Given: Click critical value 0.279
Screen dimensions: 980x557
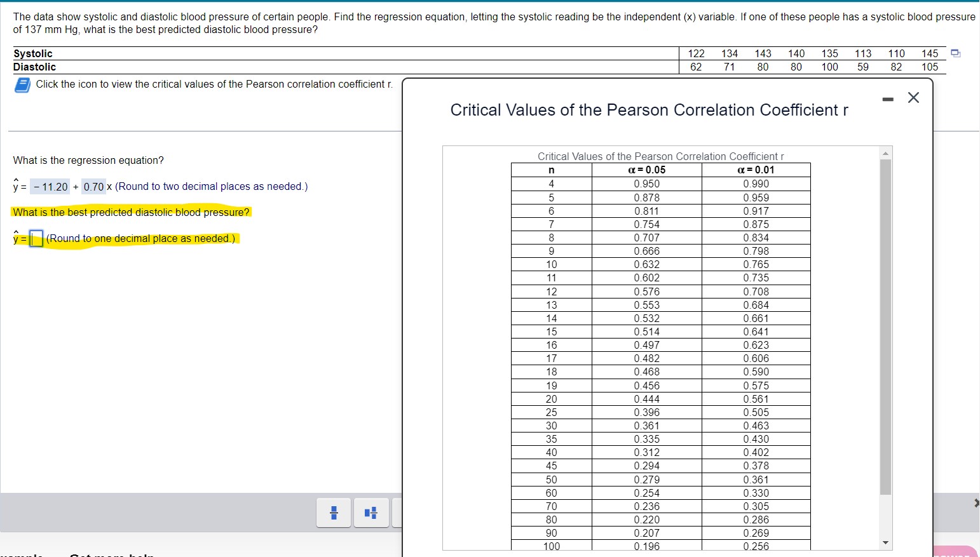Looking at the screenshot, I should pos(647,480).
